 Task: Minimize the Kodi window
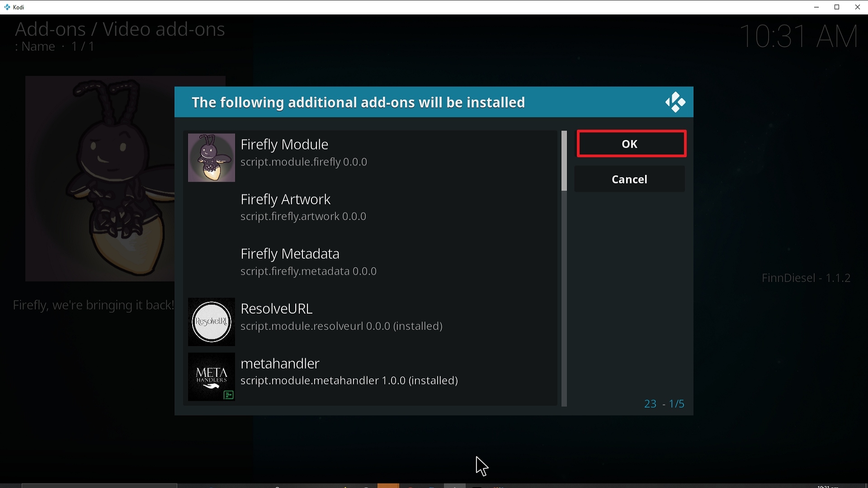coord(816,7)
